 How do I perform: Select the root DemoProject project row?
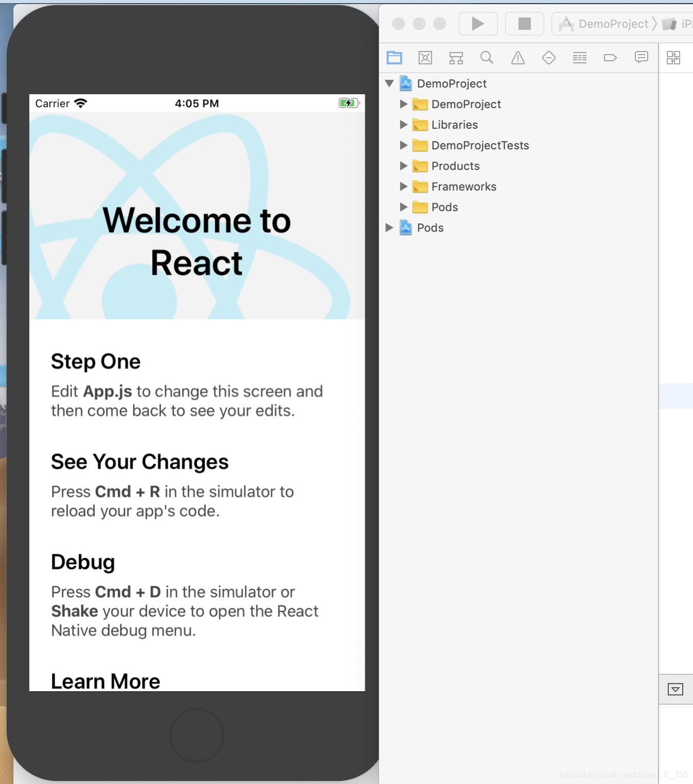(519, 83)
